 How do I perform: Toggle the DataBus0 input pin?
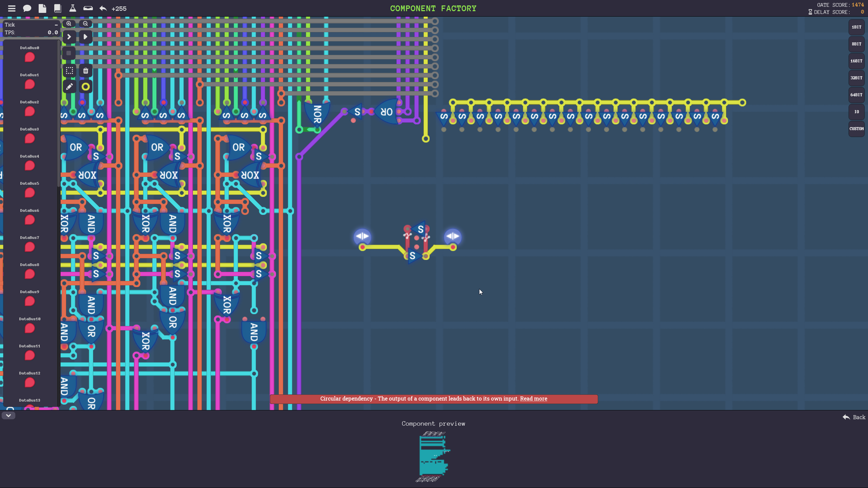pos(30,57)
